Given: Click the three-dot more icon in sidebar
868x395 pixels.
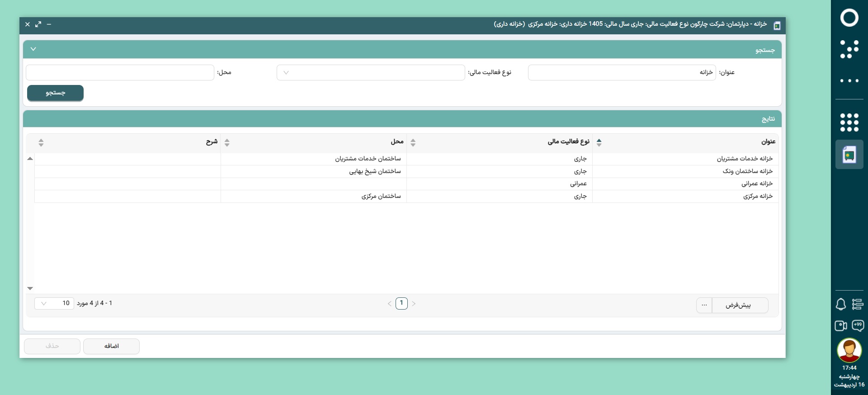Looking at the screenshot, I should pyautogui.click(x=849, y=81).
